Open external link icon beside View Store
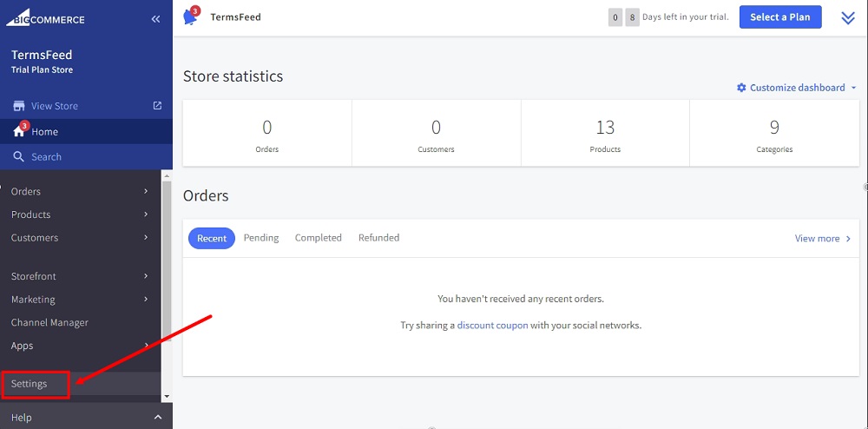 tap(157, 106)
